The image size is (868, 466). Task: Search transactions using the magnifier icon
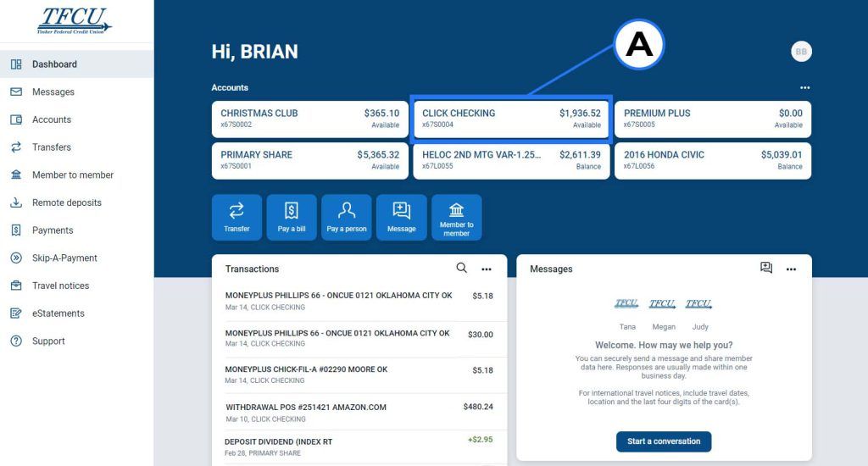462,268
